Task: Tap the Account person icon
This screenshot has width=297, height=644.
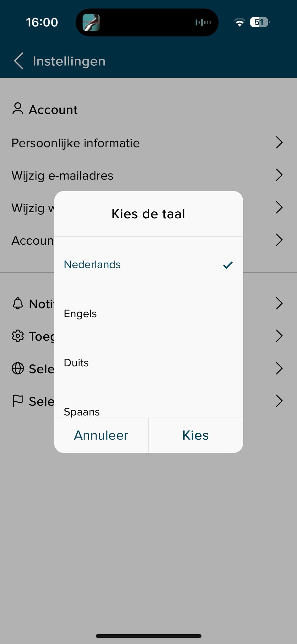Action: pos(18,109)
